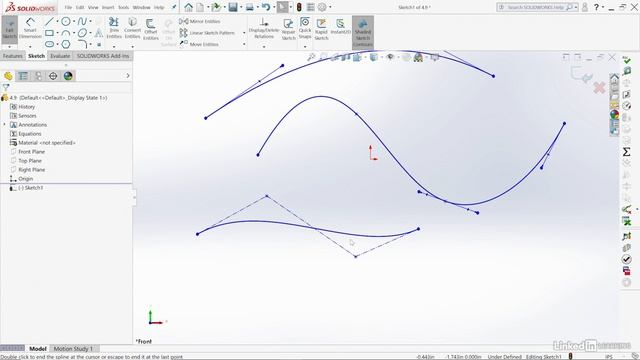Switch to the Evaluate tab

(60, 56)
